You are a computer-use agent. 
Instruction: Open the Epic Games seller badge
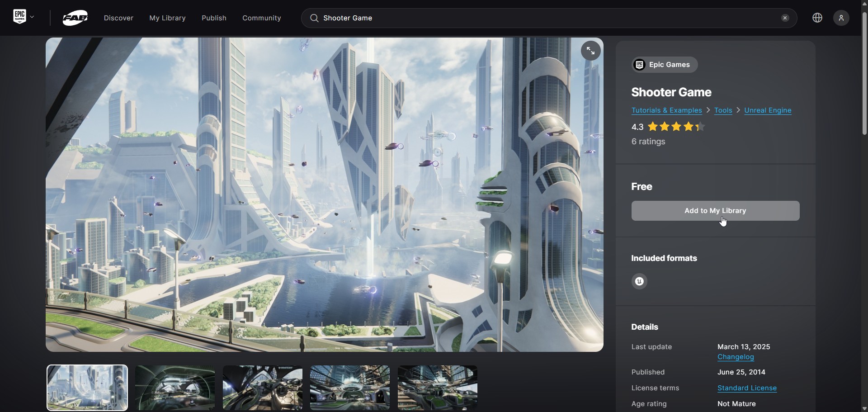pos(665,65)
